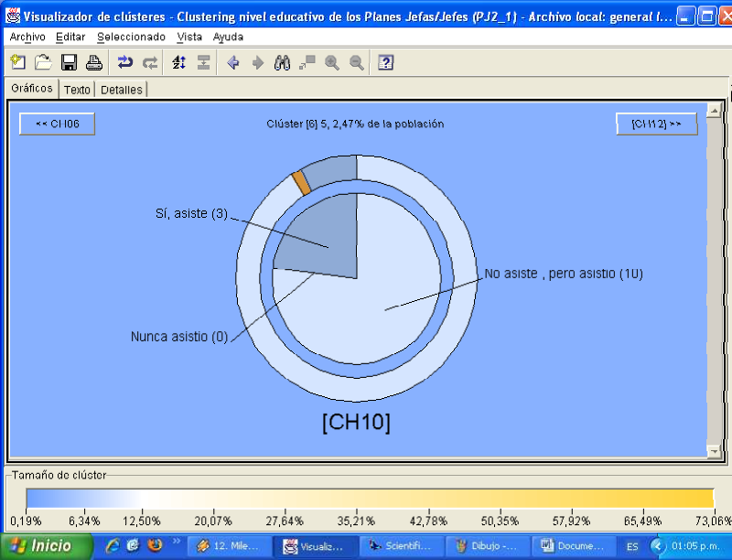Click the sort A-Z toolbar icon
Image resolution: width=732 pixels, height=560 pixels.
tap(178, 62)
